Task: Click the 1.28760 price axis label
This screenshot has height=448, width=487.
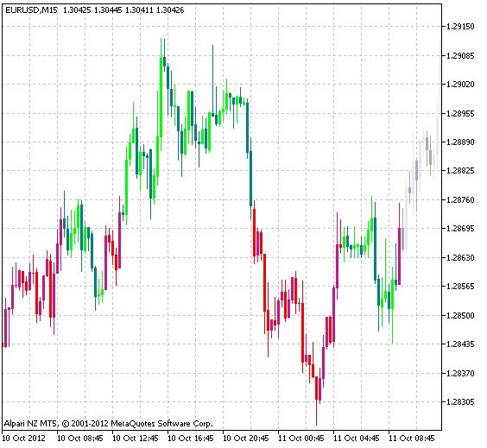Action: (x=460, y=200)
